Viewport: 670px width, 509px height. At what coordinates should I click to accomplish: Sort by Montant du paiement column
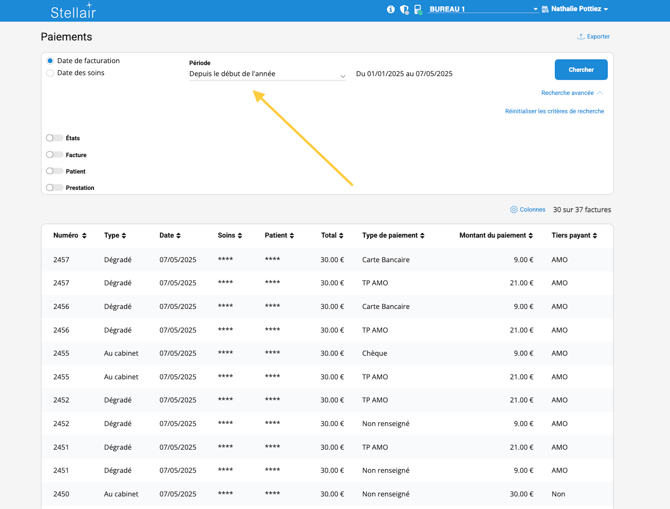pos(496,236)
